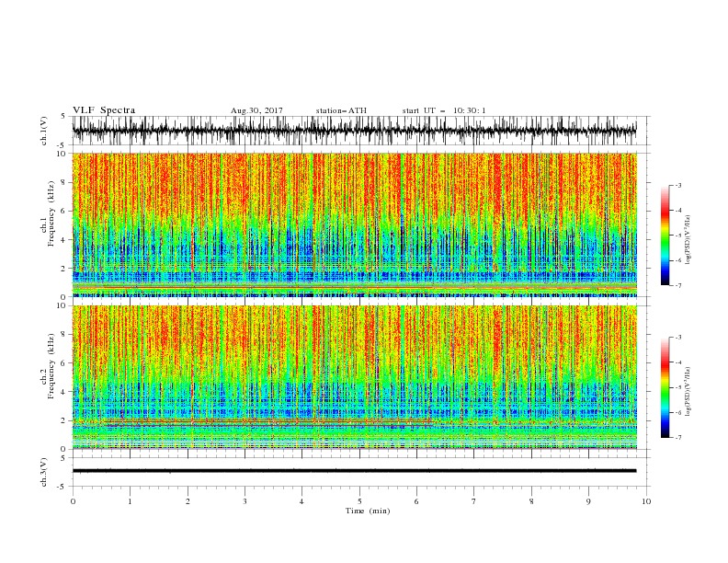Click the ch.1 frequency tick label 4
Image resolution: width=728 pixels, height=563 pixels.
click(64, 240)
